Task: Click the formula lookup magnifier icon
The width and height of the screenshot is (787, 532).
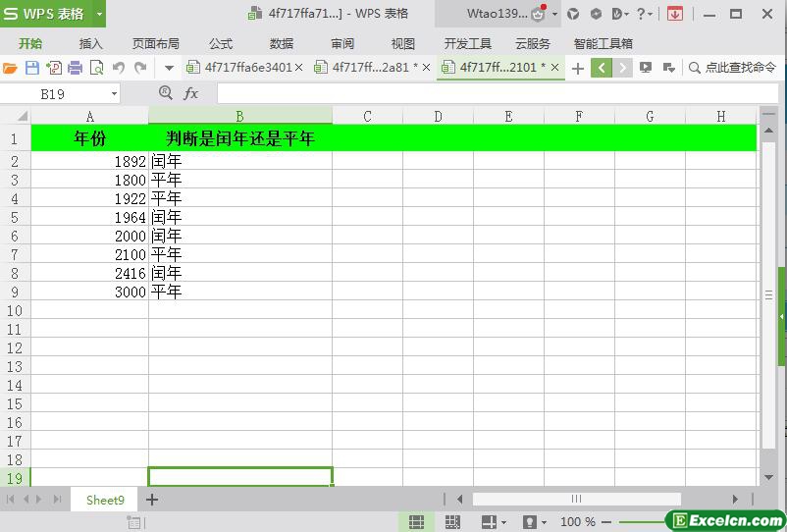Action: tap(165, 93)
